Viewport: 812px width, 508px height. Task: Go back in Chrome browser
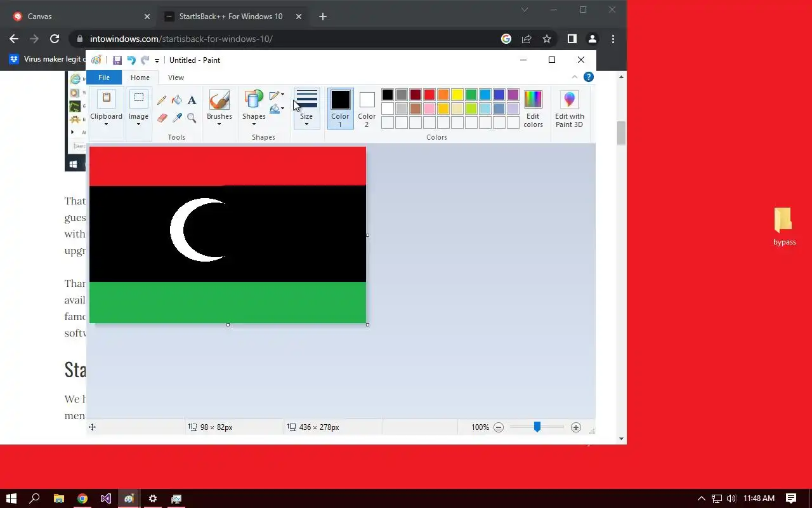14,39
